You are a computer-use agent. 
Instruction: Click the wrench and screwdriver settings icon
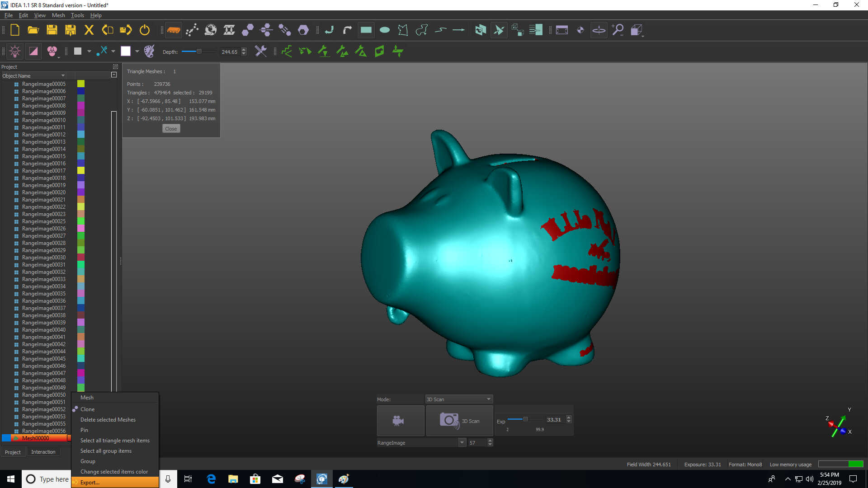[260, 52]
